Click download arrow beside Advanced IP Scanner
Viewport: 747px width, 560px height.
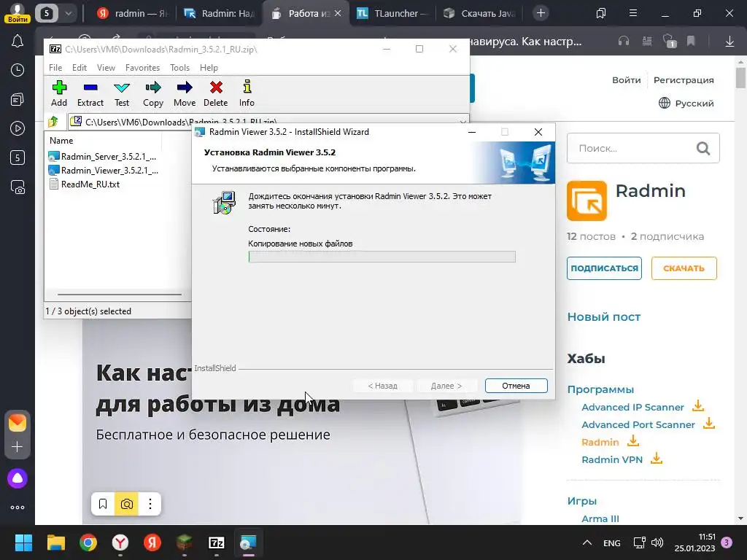coord(698,406)
